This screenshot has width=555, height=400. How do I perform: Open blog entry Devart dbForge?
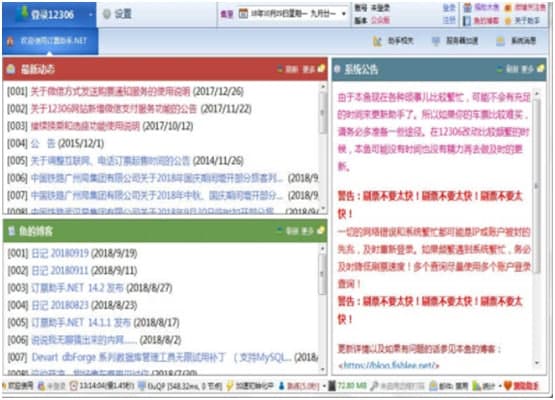pyautogui.click(x=161, y=357)
